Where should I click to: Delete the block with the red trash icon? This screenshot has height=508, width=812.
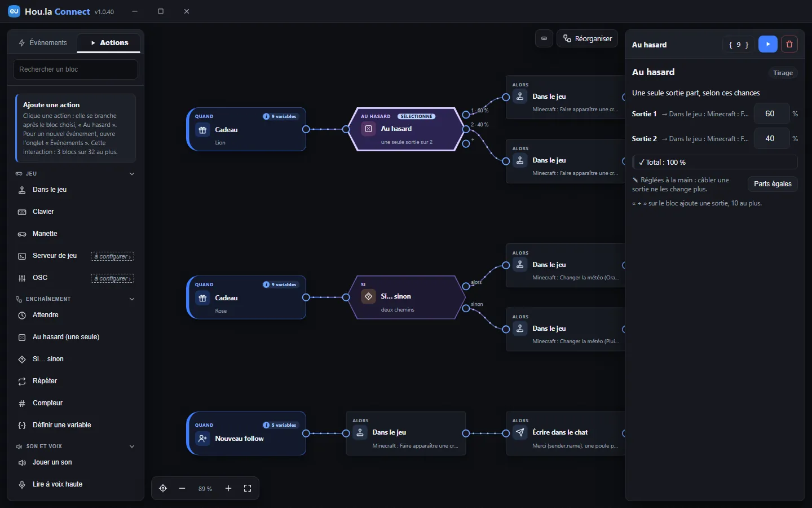(x=789, y=44)
